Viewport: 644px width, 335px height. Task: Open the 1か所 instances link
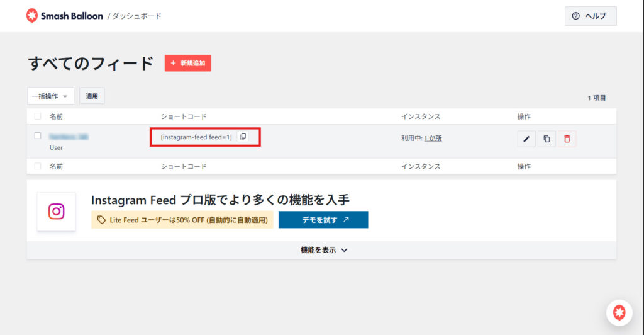(x=433, y=138)
